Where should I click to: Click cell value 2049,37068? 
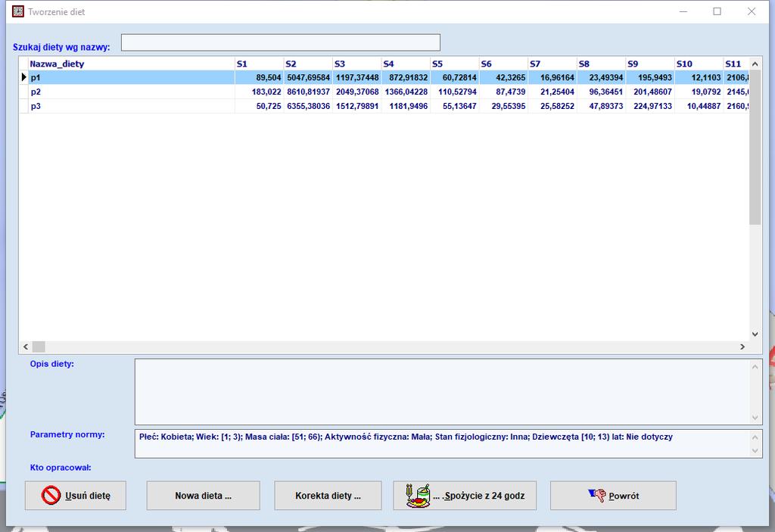pyautogui.click(x=357, y=92)
